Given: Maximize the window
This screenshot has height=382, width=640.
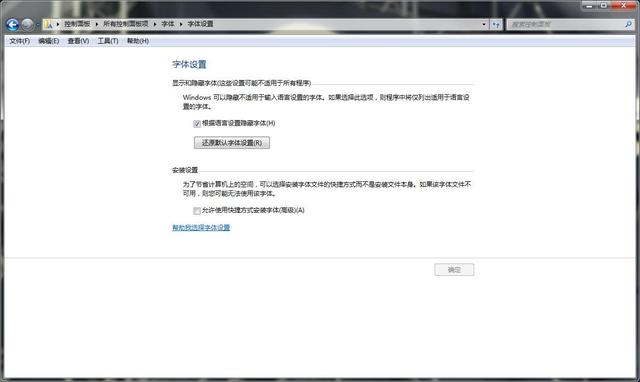Looking at the screenshot, I should [604, 5].
